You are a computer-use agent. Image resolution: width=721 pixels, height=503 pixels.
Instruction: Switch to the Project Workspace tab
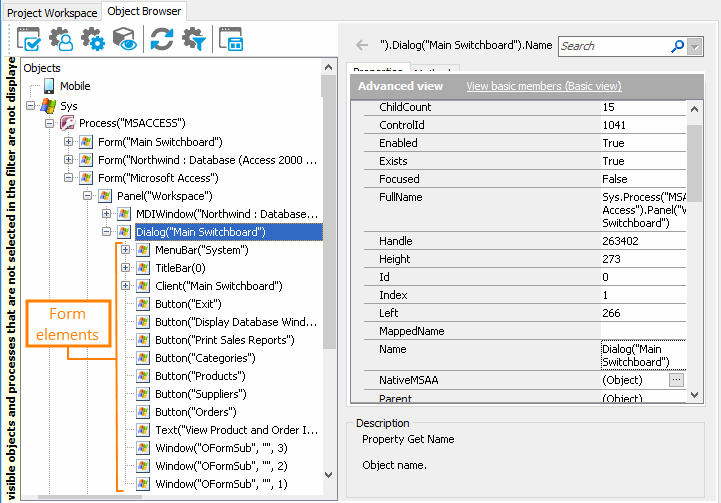[52, 12]
